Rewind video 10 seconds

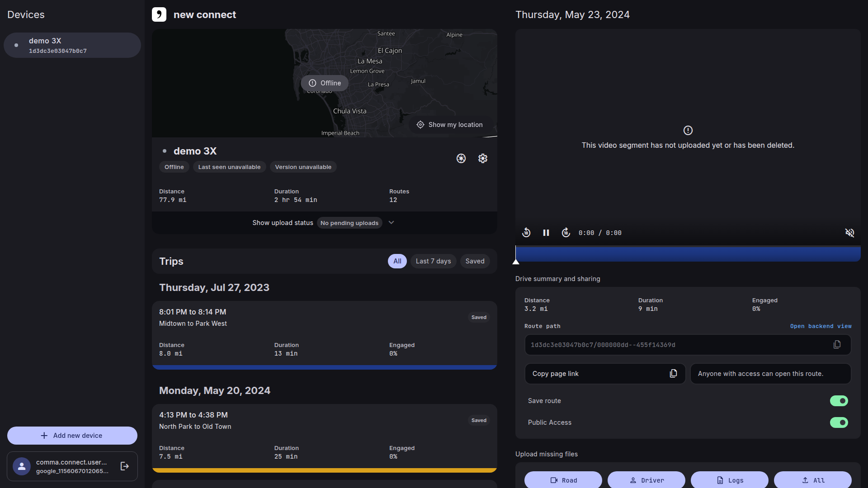point(526,233)
